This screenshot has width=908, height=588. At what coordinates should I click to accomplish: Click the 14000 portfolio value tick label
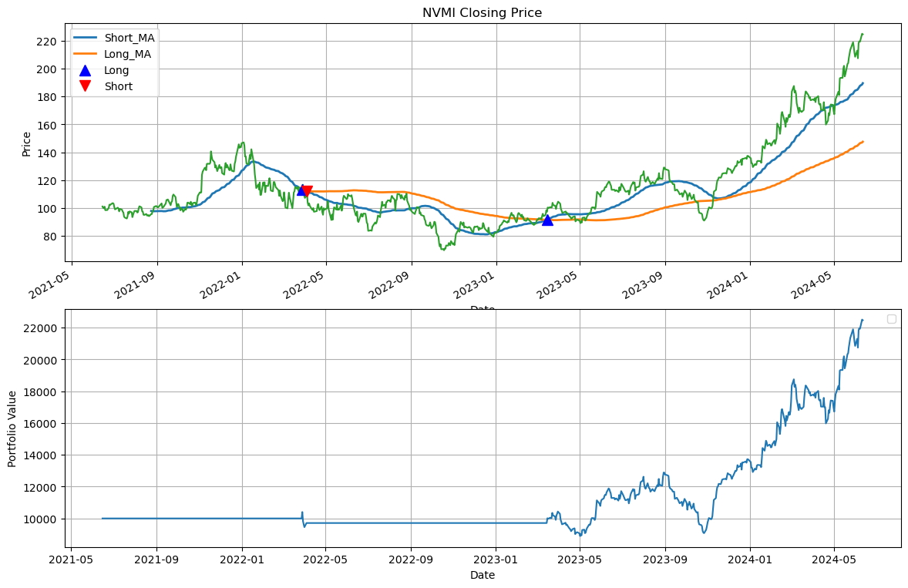pos(39,455)
